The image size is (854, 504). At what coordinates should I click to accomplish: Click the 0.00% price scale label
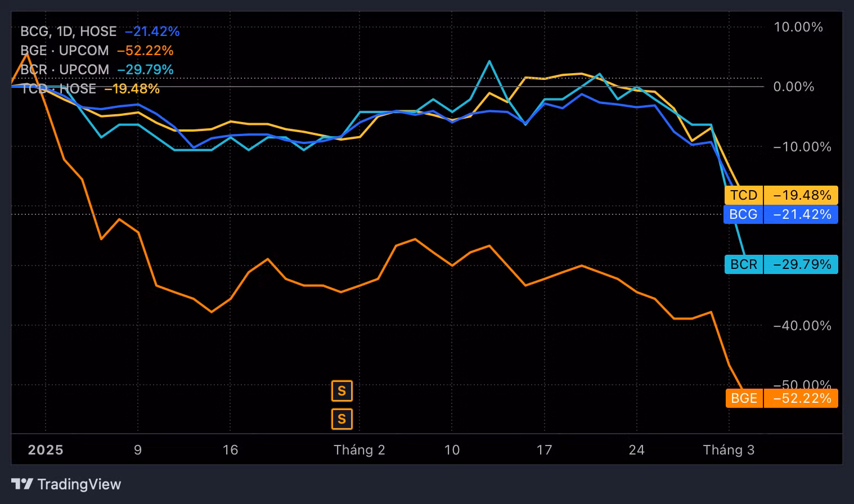click(x=793, y=87)
